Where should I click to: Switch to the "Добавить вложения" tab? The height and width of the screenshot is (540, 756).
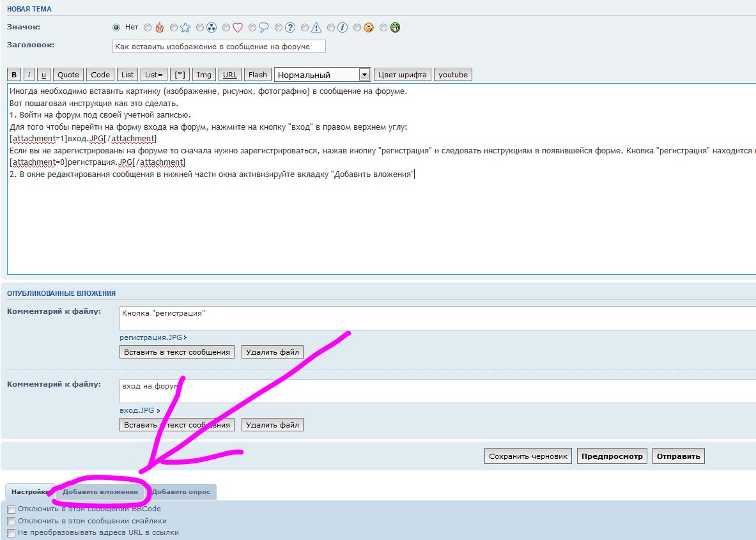tap(100, 492)
